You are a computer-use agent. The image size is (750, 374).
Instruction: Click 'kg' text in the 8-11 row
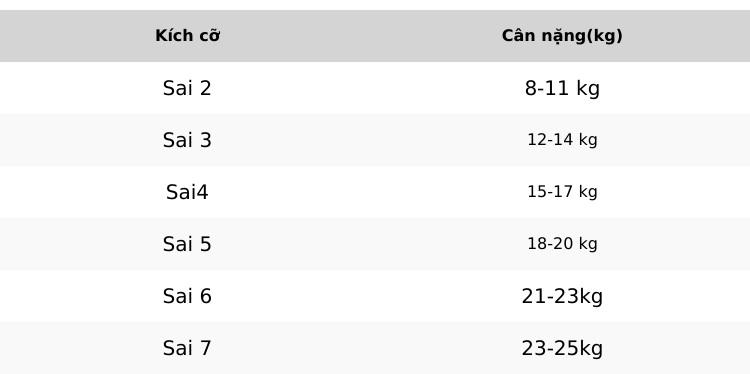click(x=588, y=89)
